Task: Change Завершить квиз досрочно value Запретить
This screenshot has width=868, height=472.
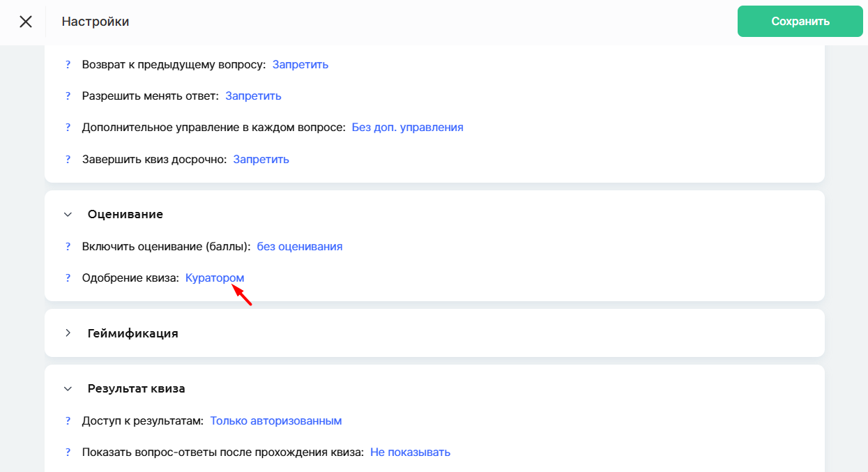Action: tap(261, 160)
